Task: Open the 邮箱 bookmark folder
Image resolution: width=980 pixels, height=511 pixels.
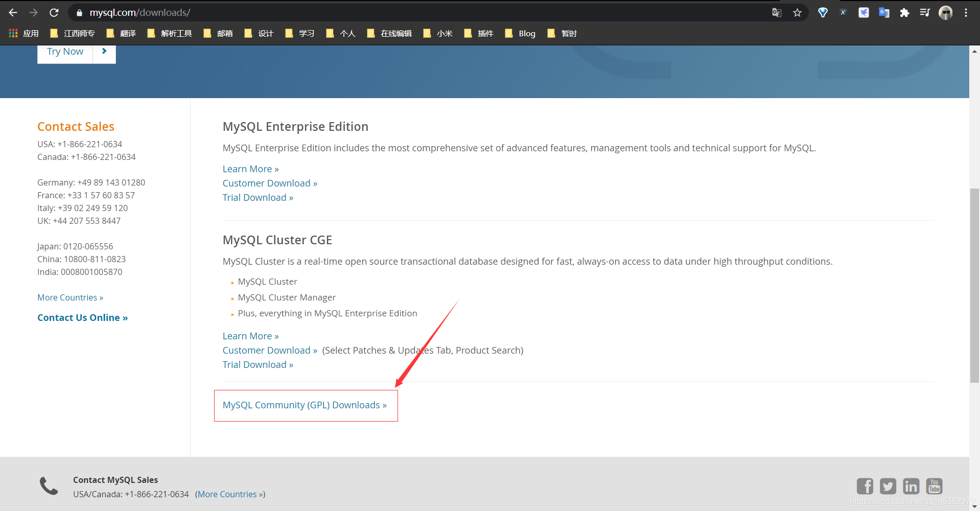Action: [x=218, y=34]
